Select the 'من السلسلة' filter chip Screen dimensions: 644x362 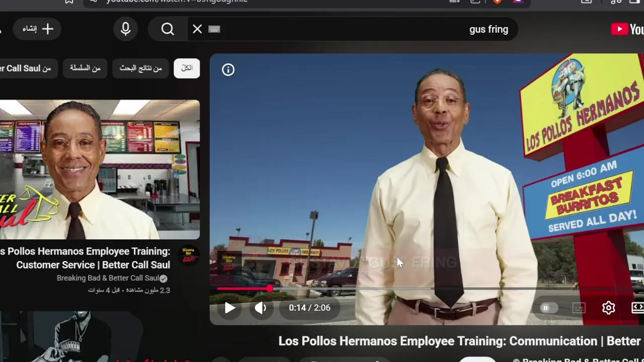point(85,68)
